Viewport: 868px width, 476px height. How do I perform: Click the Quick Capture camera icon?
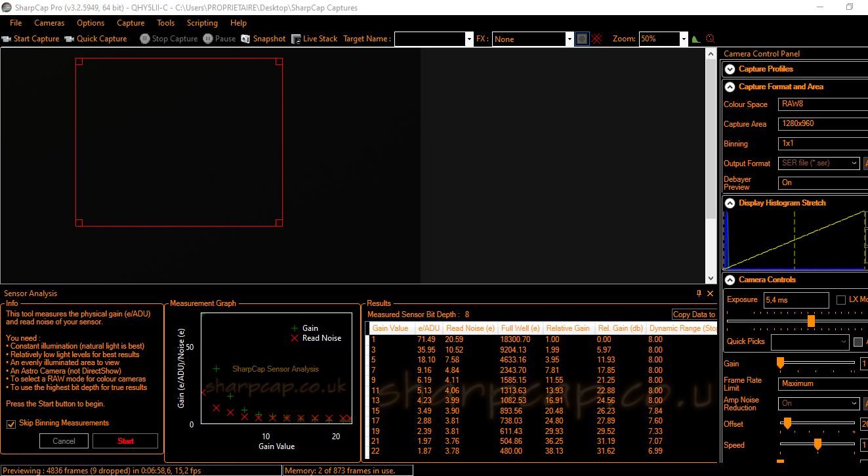[70, 39]
